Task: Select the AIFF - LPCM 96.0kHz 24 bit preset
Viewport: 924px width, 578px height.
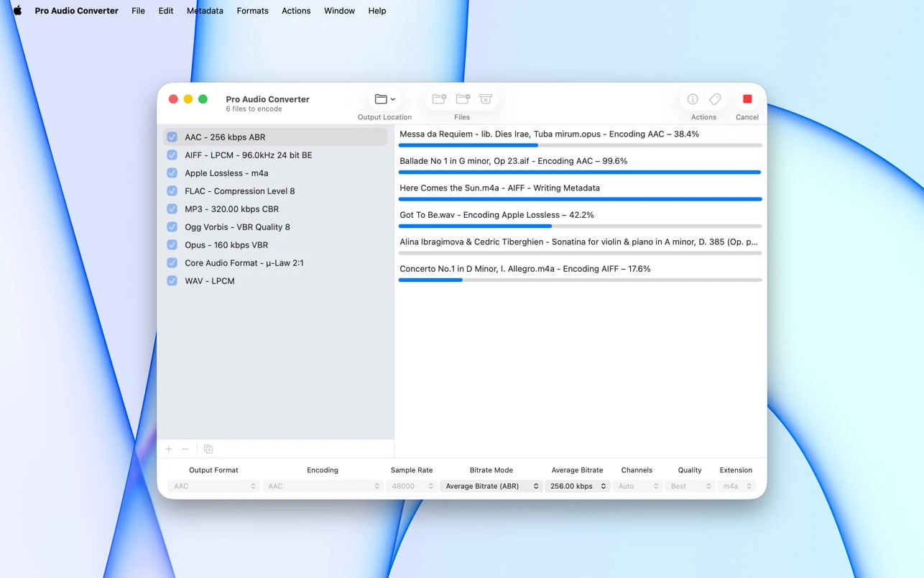Action: click(x=275, y=155)
